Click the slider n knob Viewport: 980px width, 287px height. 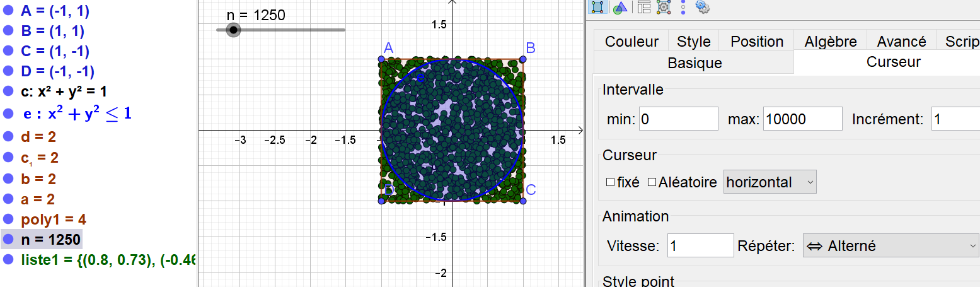click(x=234, y=30)
